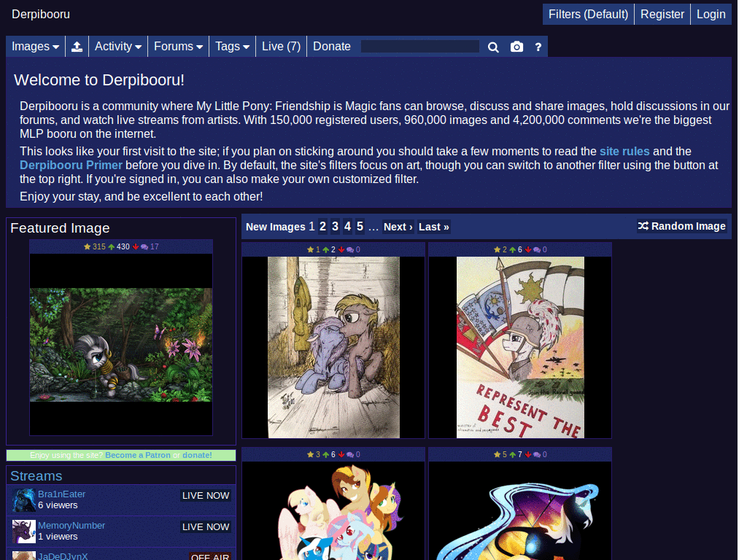Expand the Forums dropdown menu

178,47
